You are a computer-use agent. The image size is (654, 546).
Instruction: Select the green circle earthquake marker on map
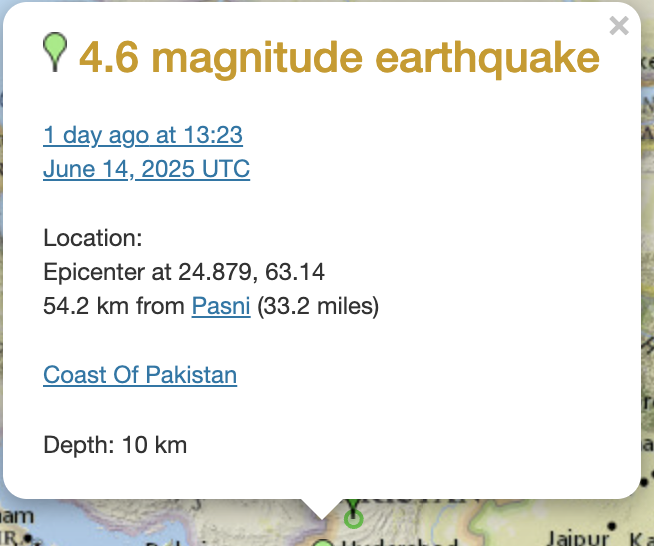point(353,519)
